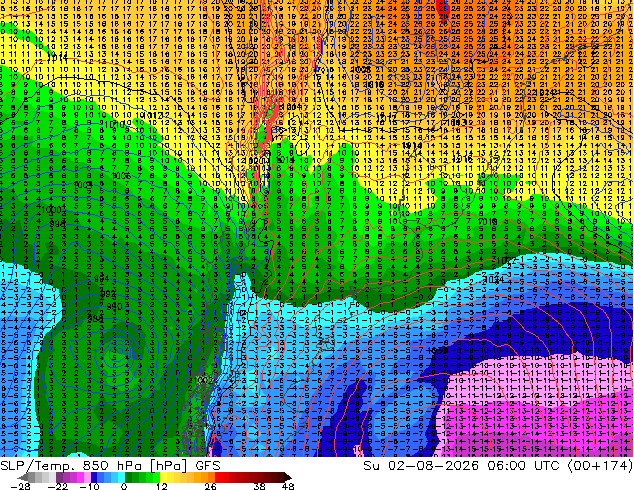Click the '1030' isobar label
This screenshot has height=490, width=634.
tap(437, 350)
